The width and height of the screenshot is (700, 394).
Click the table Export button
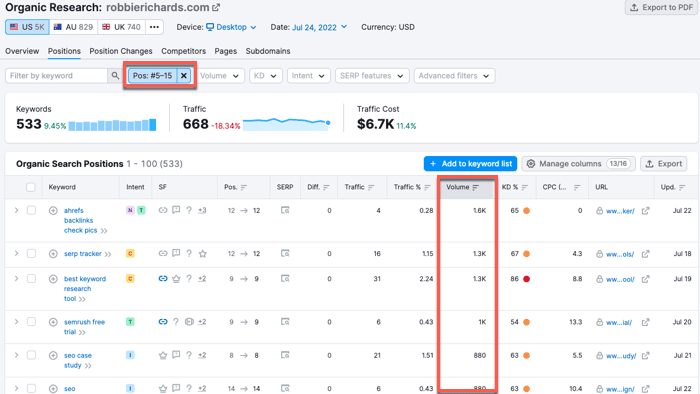tap(664, 164)
